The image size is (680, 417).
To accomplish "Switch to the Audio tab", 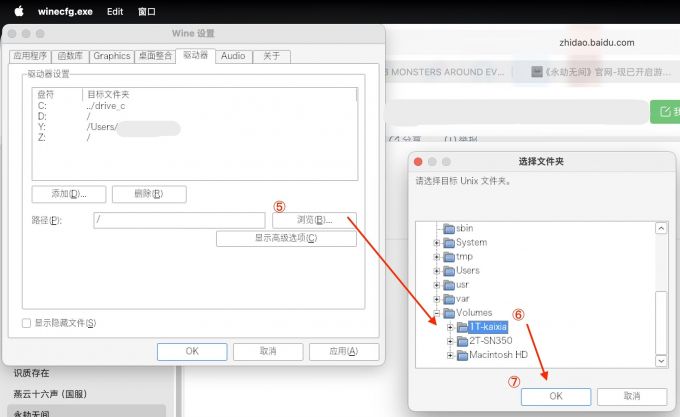I will (x=233, y=56).
